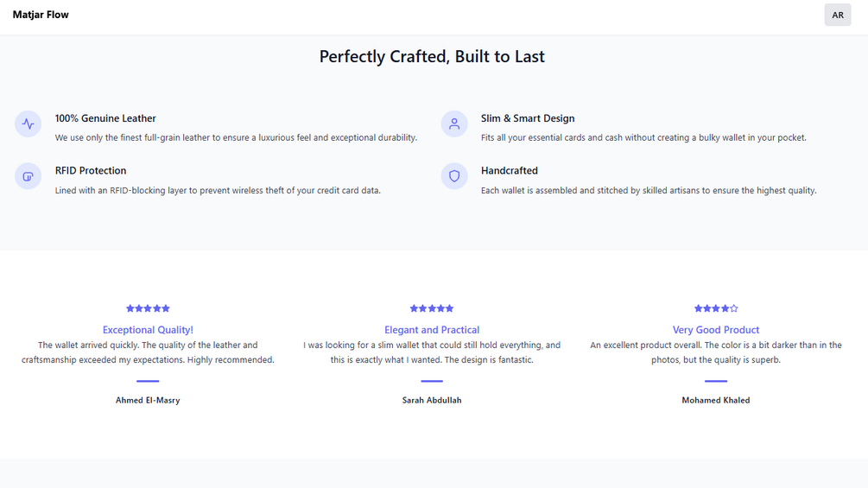Select the Slim & Smart Design title
The image size is (868, 488).
(528, 118)
